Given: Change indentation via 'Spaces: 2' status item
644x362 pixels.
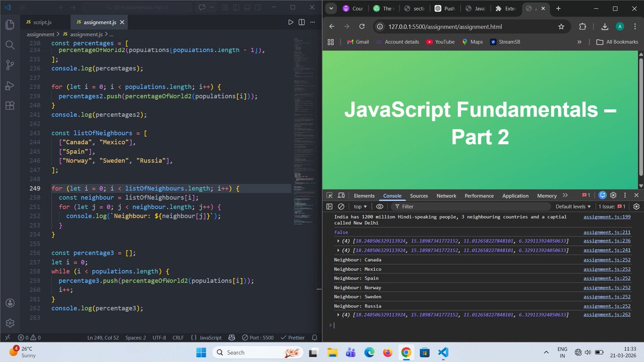Looking at the screenshot, I should pyautogui.click(x=136, y=338).
